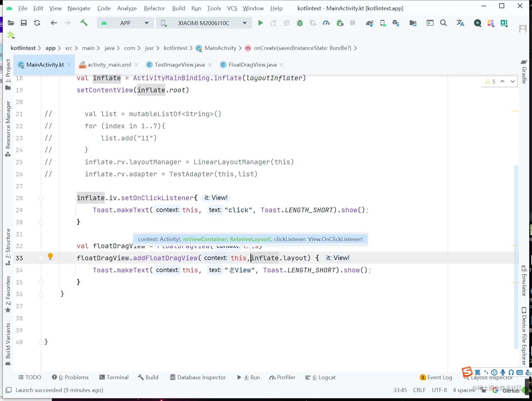Click the Debug bug icon
Image resolution: width=532 pixels, height=401 pixels.
[300, 23]
